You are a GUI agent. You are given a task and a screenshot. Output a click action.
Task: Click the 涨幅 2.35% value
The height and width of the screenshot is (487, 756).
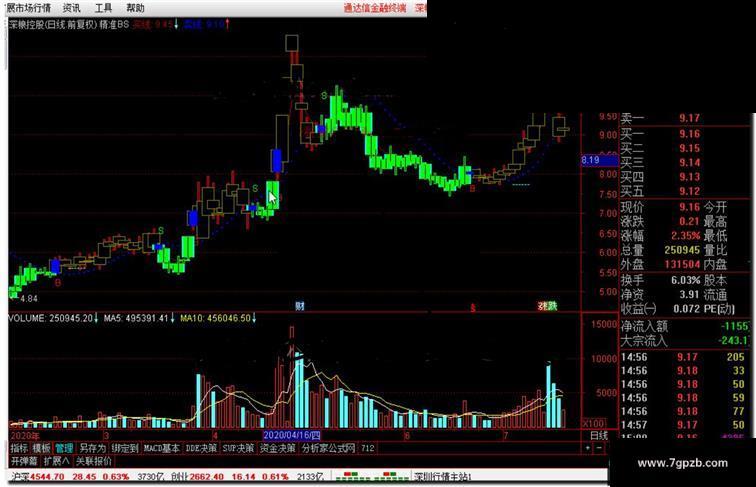tap(686, 236)
